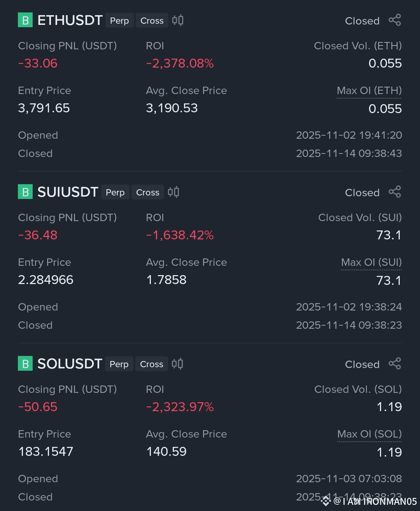The width and height of the screenshot is (420, 511).
Task: Tap the green B badge beside SOLUSDT
Action: (25, 364)
